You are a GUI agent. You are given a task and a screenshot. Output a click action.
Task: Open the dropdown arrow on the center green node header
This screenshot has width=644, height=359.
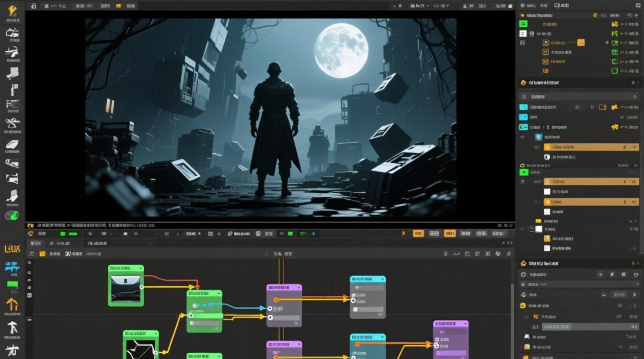point(218,293)
